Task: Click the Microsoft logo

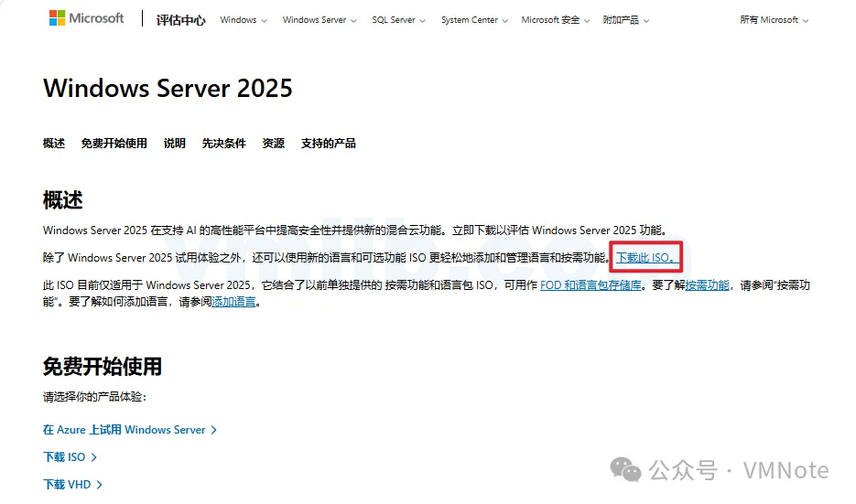Action: coord(86,18)
